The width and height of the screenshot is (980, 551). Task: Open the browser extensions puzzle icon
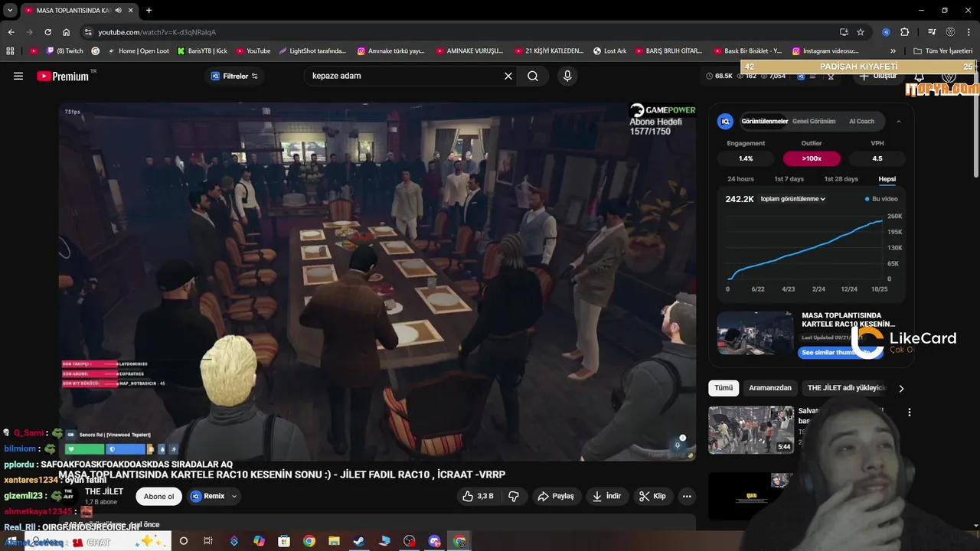(x=905, y=32)
